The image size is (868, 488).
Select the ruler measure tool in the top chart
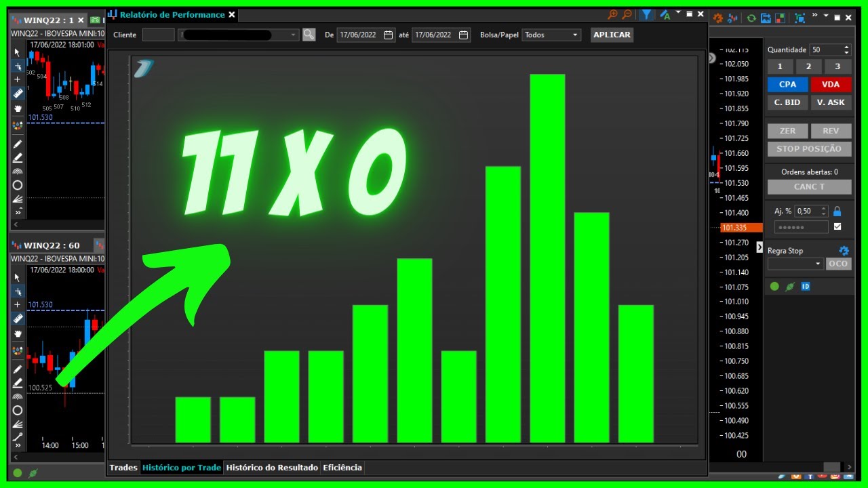point(18,94)
